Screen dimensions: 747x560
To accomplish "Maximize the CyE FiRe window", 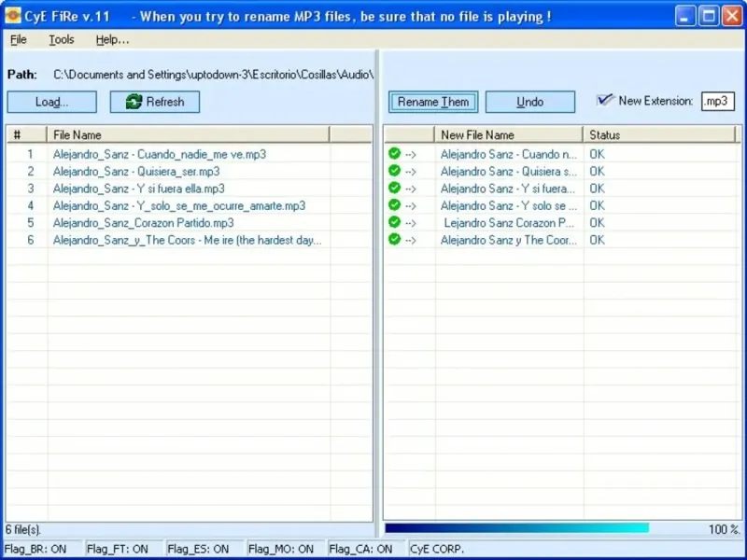I will (x=709, y=16).
